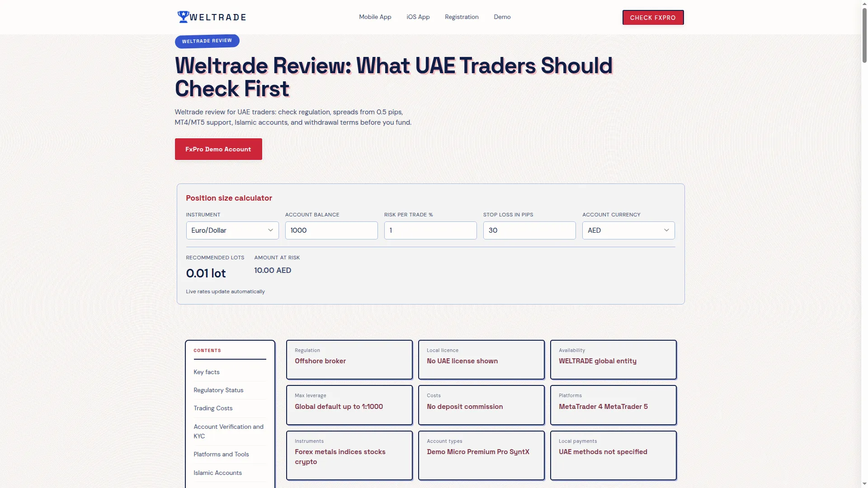Click the Local payments UAE methods card
The image size is (868, 488).
[613, 455]
